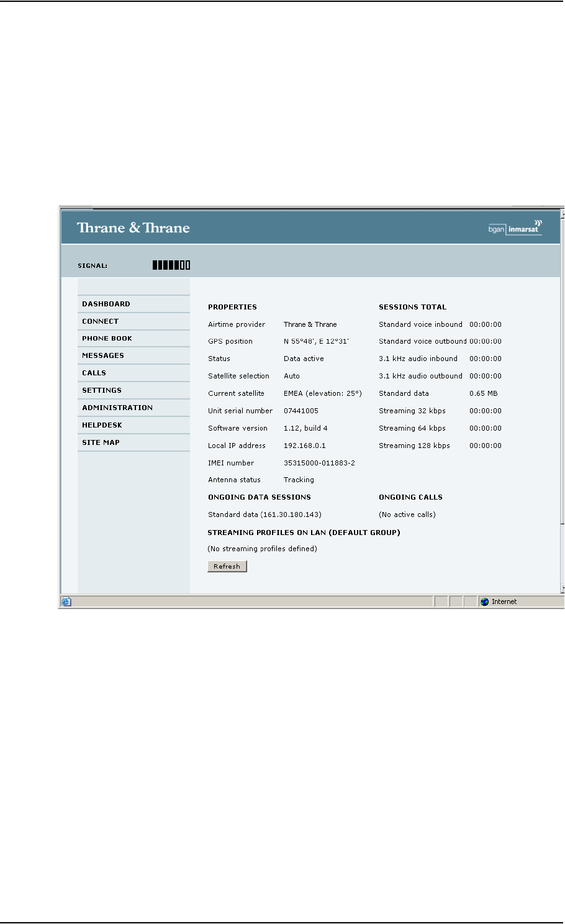Click the Streaming 32 kbps label
This screenshot has height=924, width=565.
click(x=412, y=411)
